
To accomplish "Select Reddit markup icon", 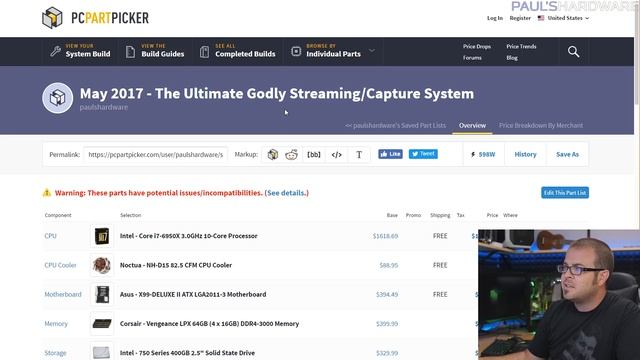I will (291, 155).
